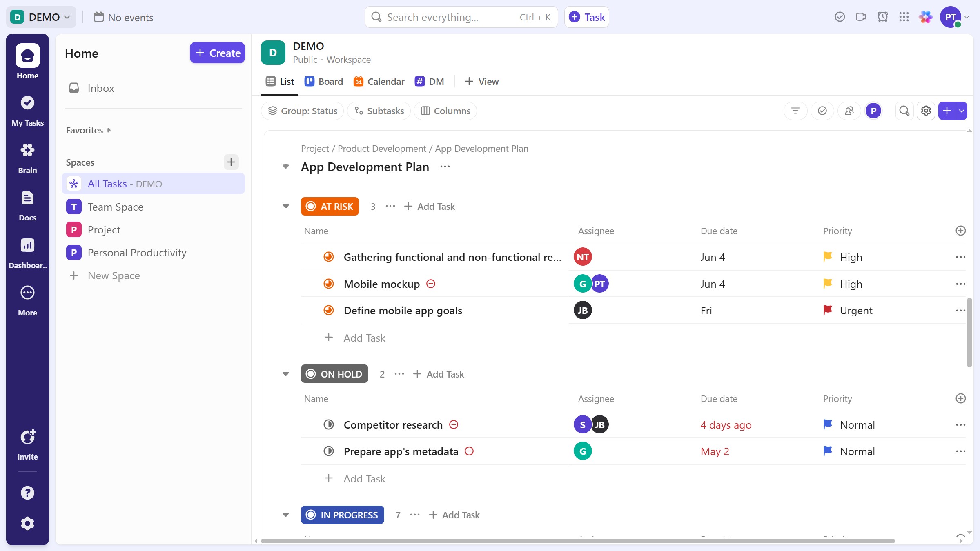Toggle Me mode with the PT avatar filter

[x=873, y=111]
